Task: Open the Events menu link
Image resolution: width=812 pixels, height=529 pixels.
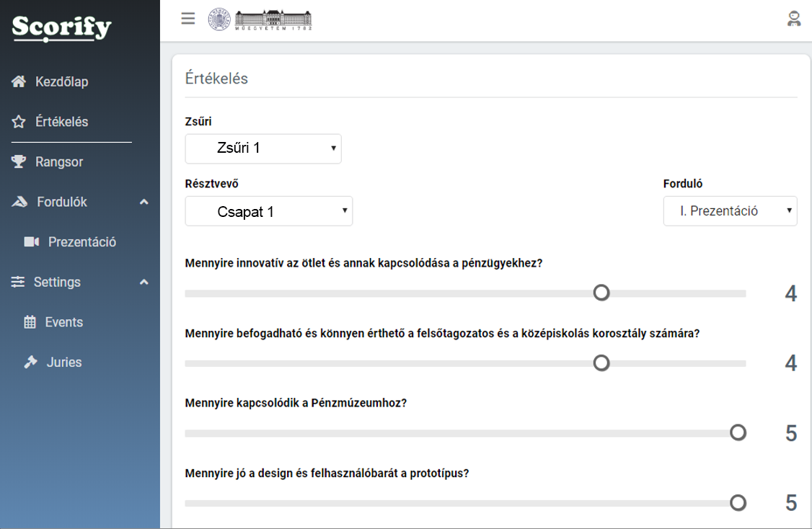Action: point(63,322)
